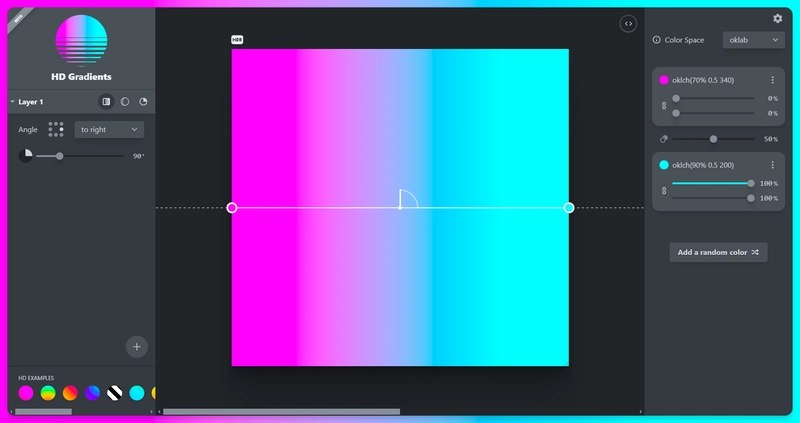The image size is (800, 423).
Task: Load the cyan HD example
Action: [x=137, y=393]
